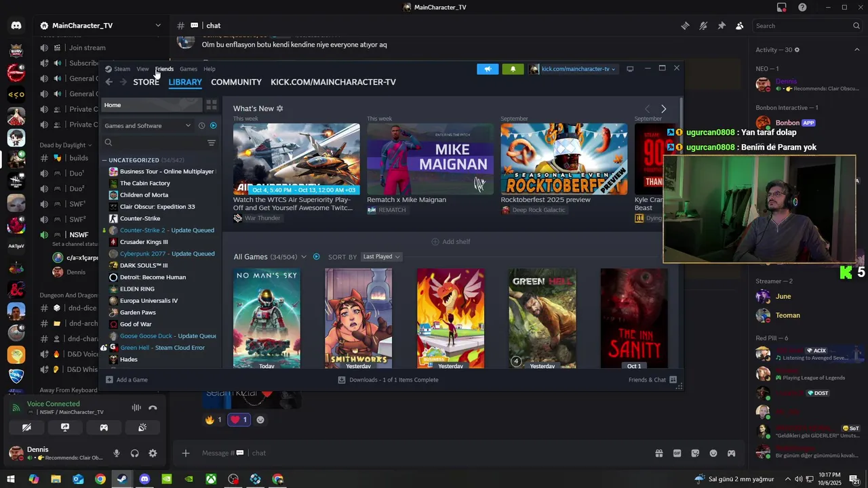
Task: Toggle Discord noise suppression
Action: pyautogui.click(x=136, y=408)
